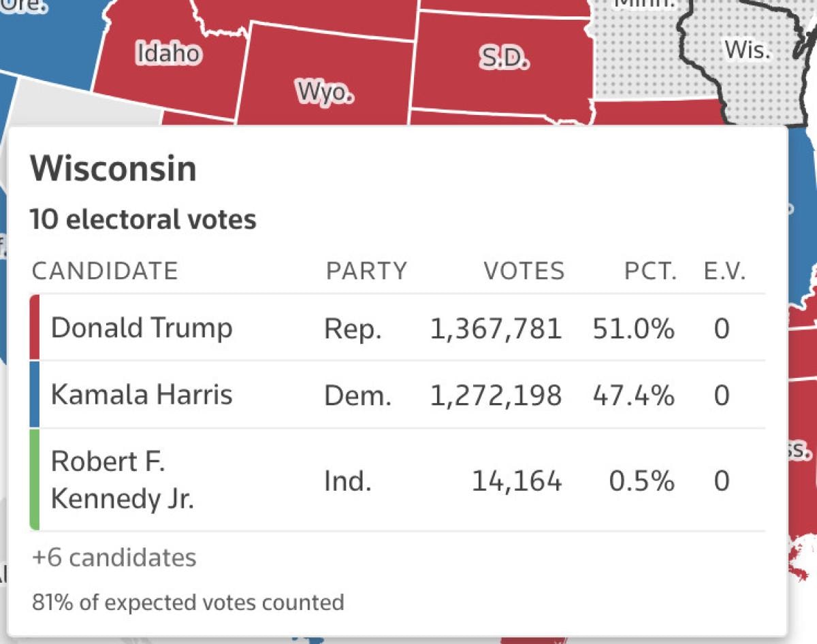Select the Robert F. Kennedy Jr. name

[123, 480]
